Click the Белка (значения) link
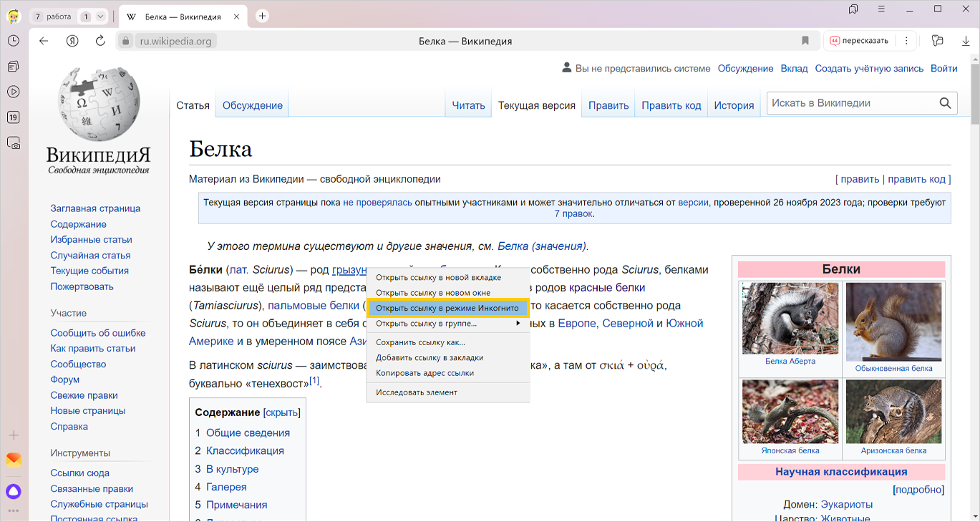This screenshot has width=980, height=522. pos(541,246)
